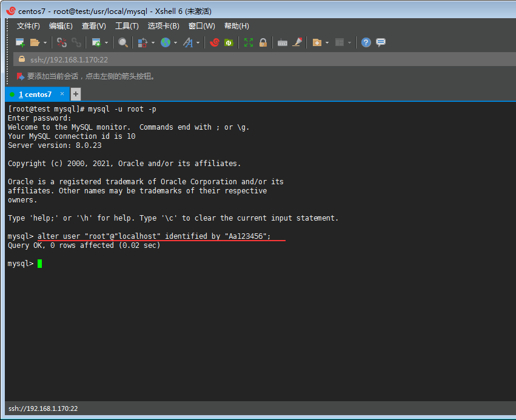This screenshot has height=420, width=516.
Task: Expand the color scheme dropdown arrow
Action: click(x=153, y=43)
